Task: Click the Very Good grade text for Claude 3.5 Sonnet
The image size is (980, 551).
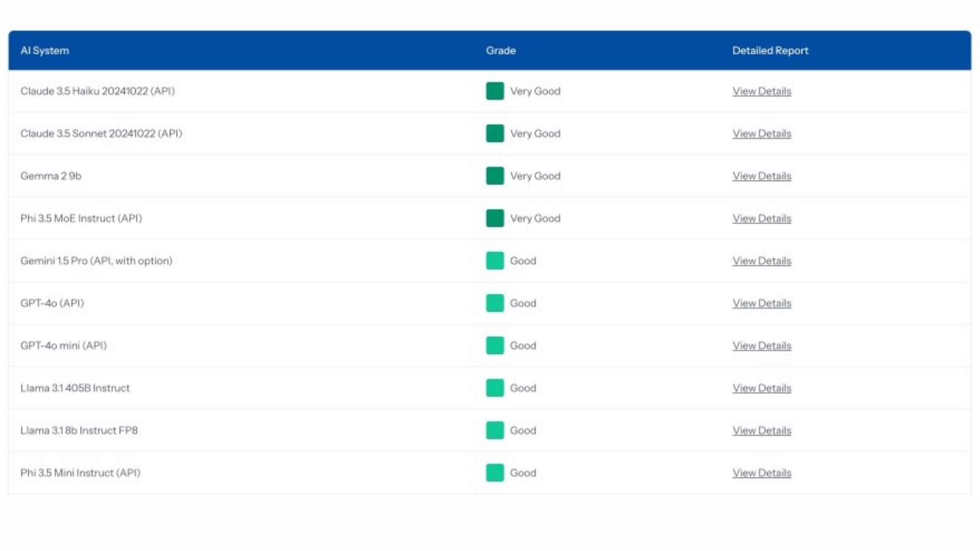Action: pyautogui.click(x=535, y=134)
